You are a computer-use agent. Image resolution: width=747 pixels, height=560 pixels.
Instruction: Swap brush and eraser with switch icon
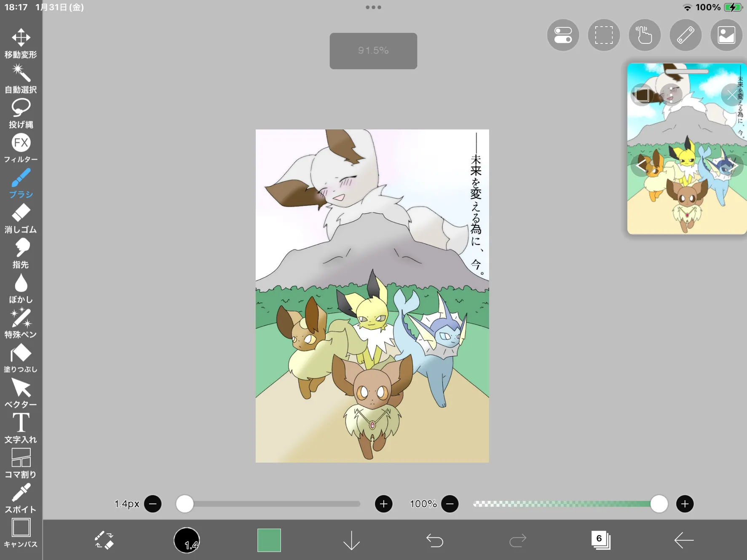click(104, 540)
